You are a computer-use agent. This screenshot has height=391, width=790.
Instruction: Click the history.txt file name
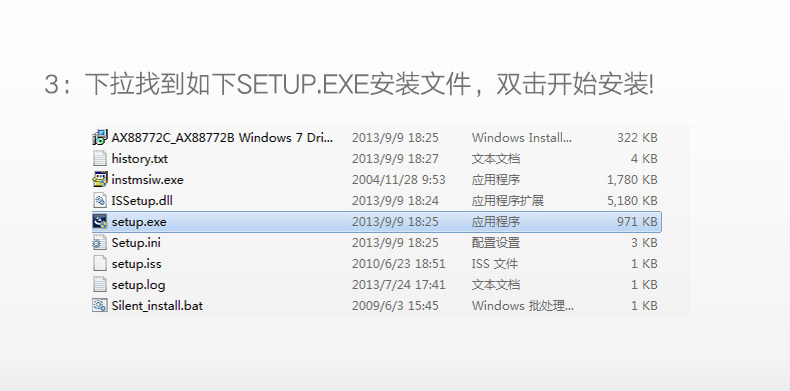140,159
